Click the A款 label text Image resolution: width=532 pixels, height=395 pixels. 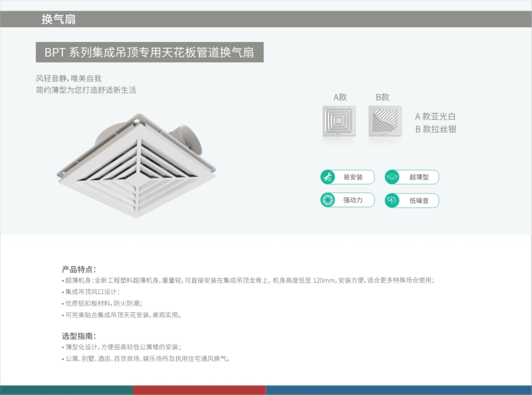point(340,97)
